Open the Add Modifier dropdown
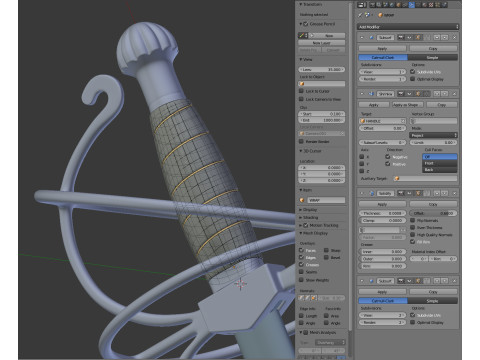The height and width of the screenshot is (360, 480). [x=408, y=27]
